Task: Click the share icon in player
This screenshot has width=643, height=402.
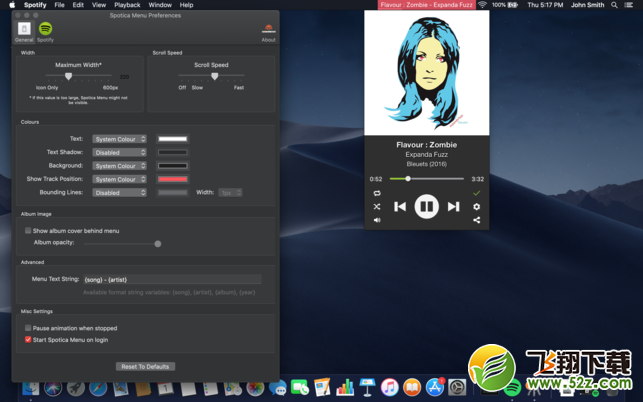Action: click(476, 220)
